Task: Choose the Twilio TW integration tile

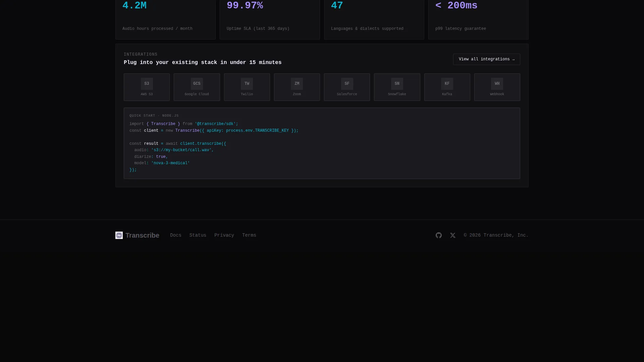Action: coord(247,87)
